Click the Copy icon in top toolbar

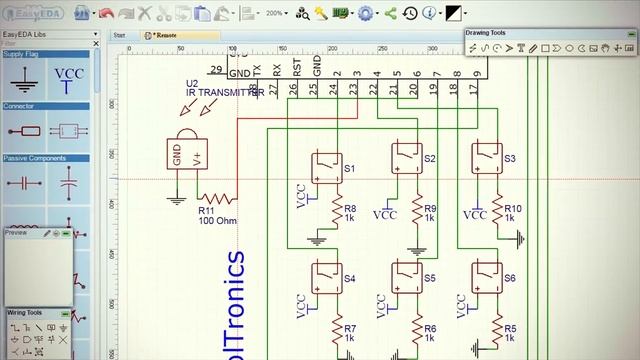183,13
